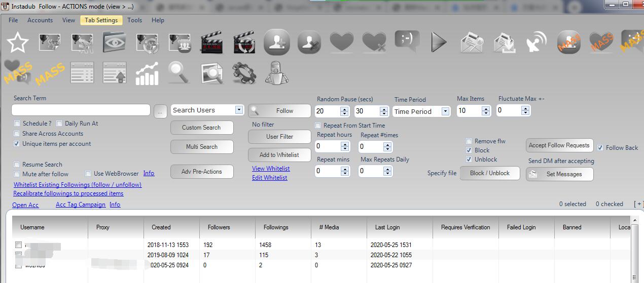This screenshot has height=283, width=644.
Task: Open the View Whitelist link
Action: tap(271, 169)
